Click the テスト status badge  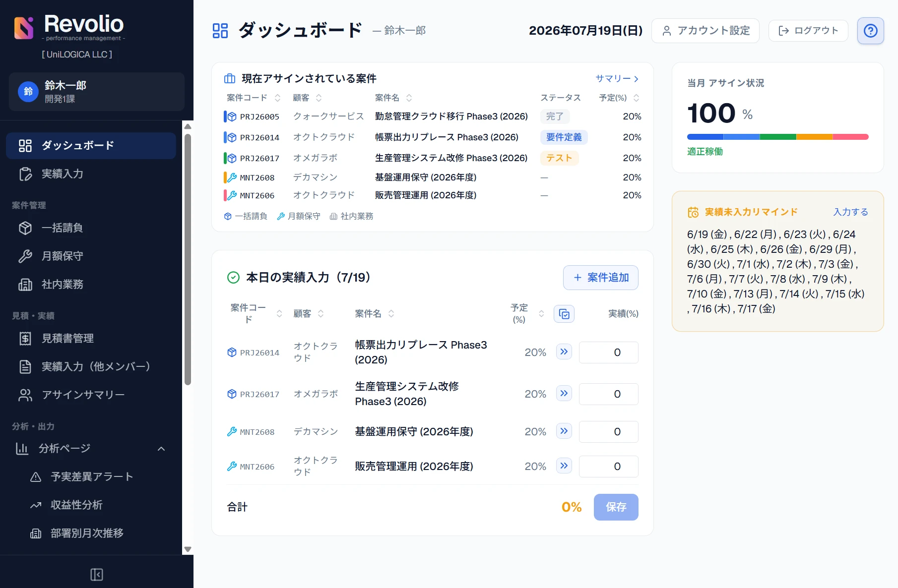(559, 158)
